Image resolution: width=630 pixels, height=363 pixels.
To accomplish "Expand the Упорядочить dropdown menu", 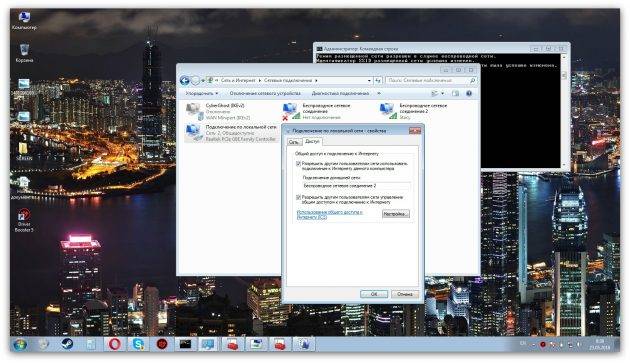I will (x=202, y=93).
